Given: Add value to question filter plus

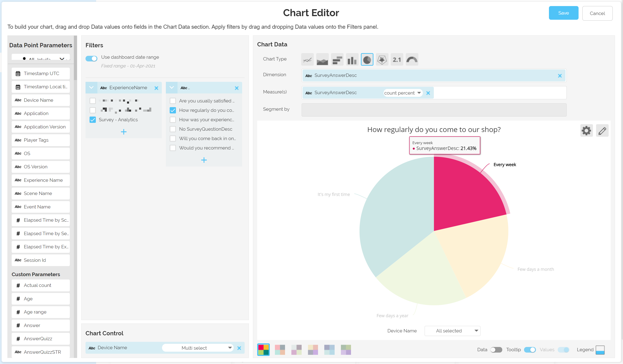Looking at the screenshot, I should pyautogui.click(x=204, y=160).
